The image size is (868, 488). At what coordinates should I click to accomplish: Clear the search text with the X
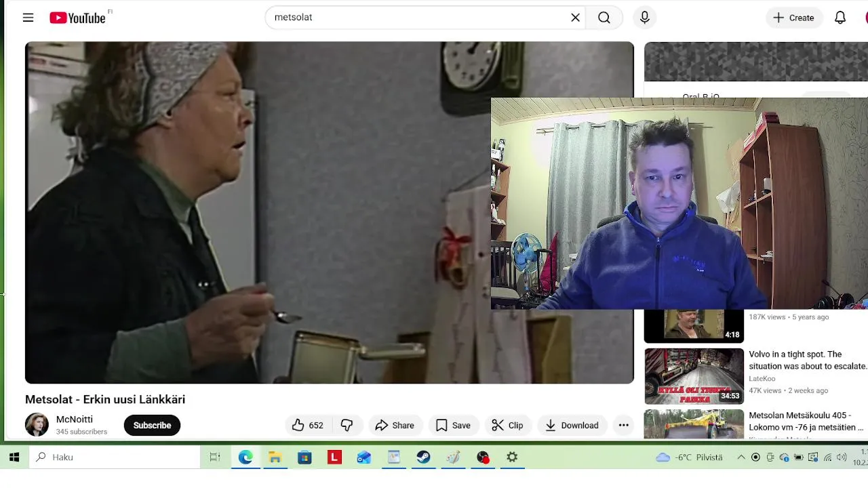coord(575,18)
